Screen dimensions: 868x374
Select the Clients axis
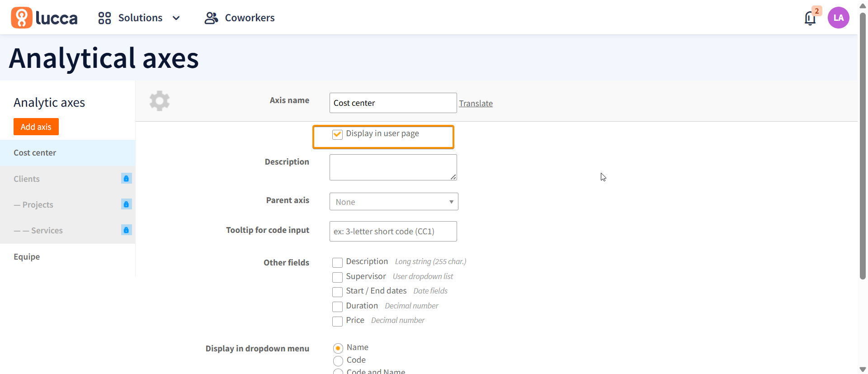tap(68, 179)
